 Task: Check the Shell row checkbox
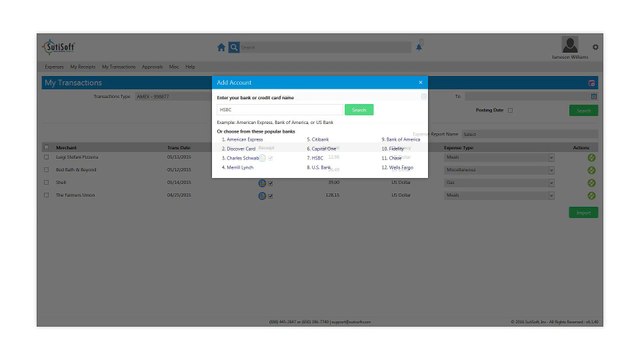point(46,182)
